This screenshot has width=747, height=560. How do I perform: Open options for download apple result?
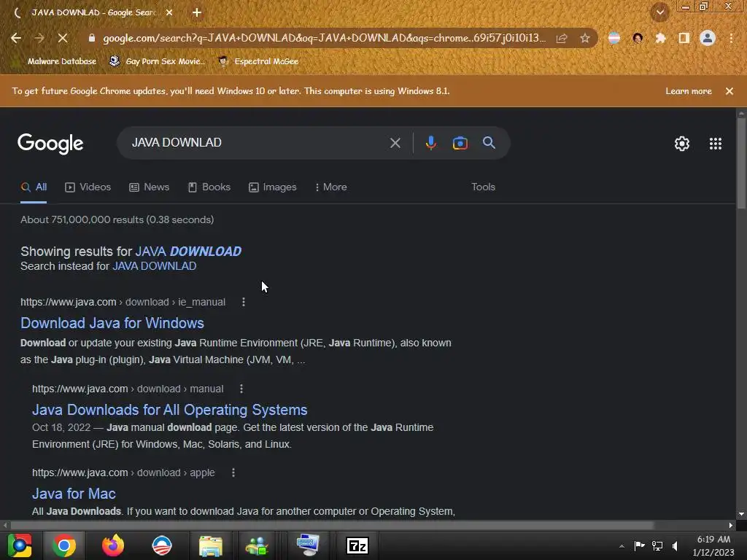click(x=233, y=472)
